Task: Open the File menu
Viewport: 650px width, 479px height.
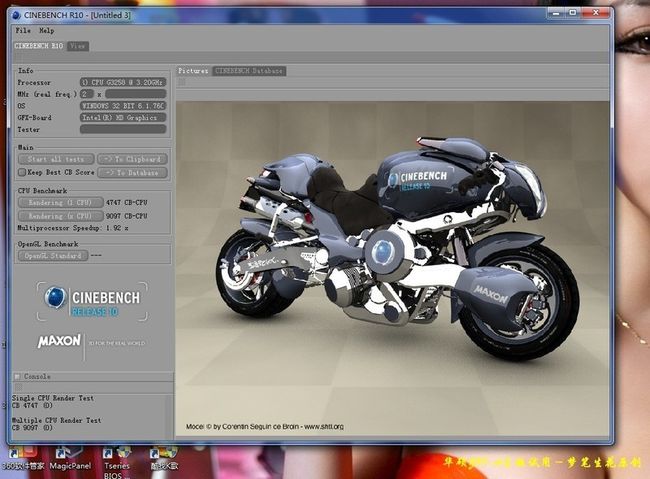Action: coord(23,30)
